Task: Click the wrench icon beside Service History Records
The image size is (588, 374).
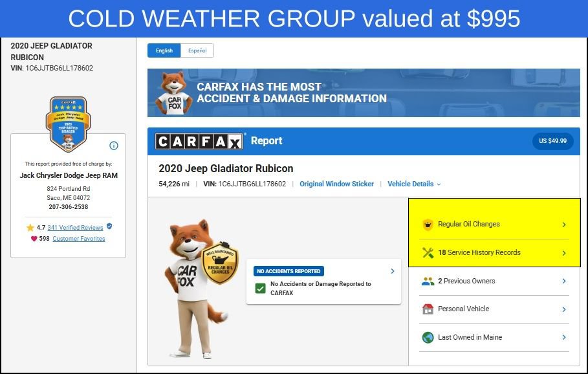Action: (428, 252)
